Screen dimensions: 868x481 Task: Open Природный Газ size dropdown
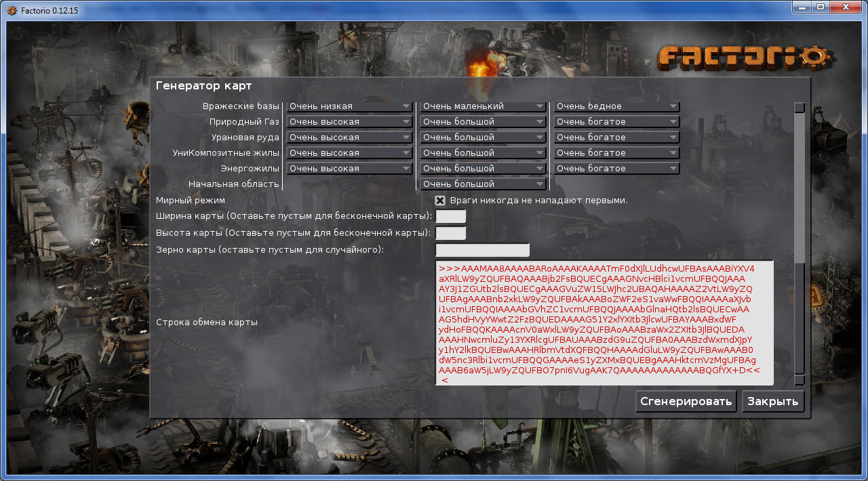coord(483,122)
